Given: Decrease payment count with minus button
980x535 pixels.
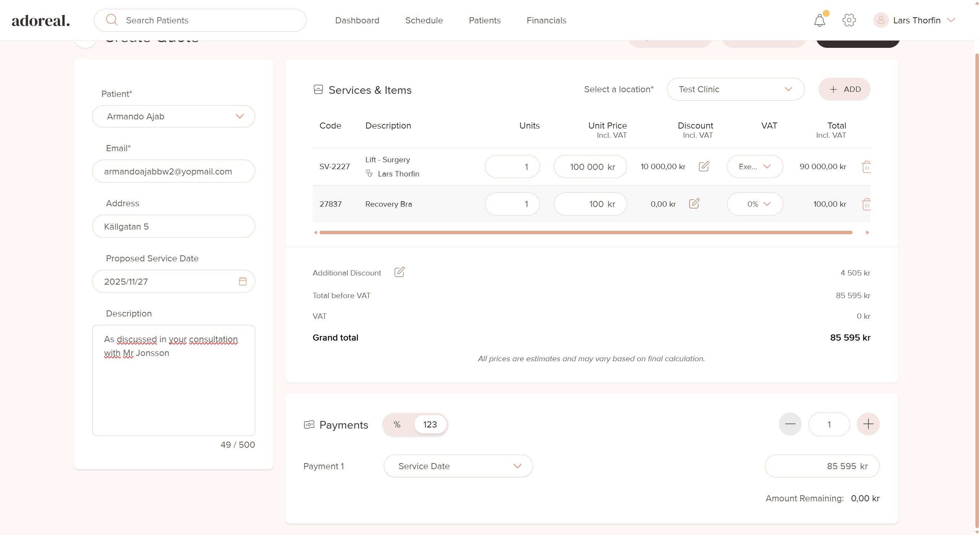Looking at the screenshot, I should (790, 424).
